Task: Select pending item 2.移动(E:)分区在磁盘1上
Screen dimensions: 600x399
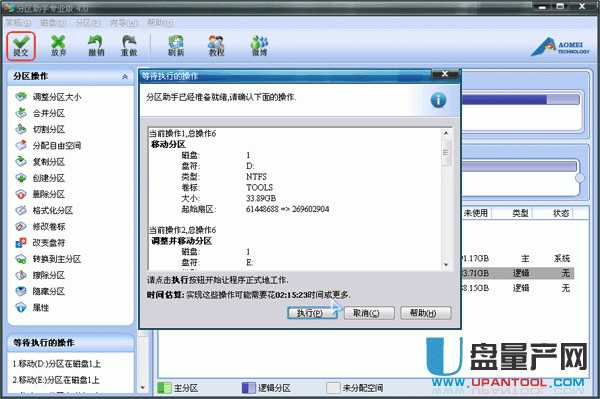Action: point(56,380)
